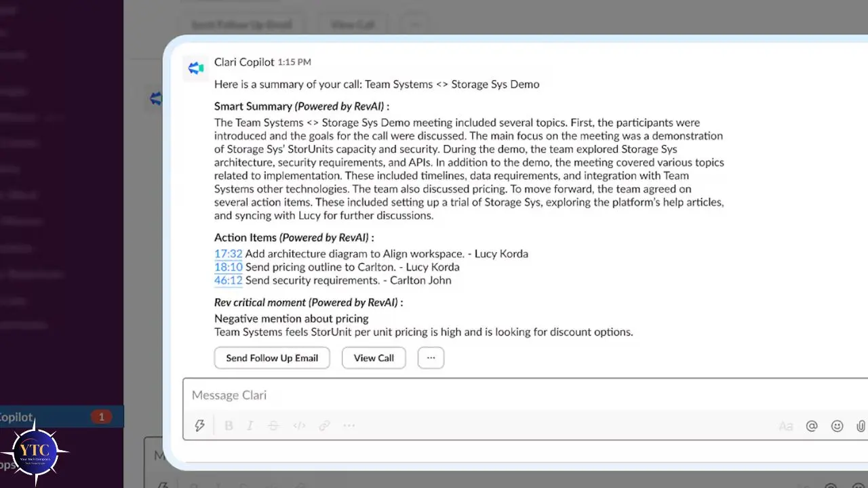The image size is (868, 488).
Task: Open more formatting options in the composer
Action: [x=349, y=426]
